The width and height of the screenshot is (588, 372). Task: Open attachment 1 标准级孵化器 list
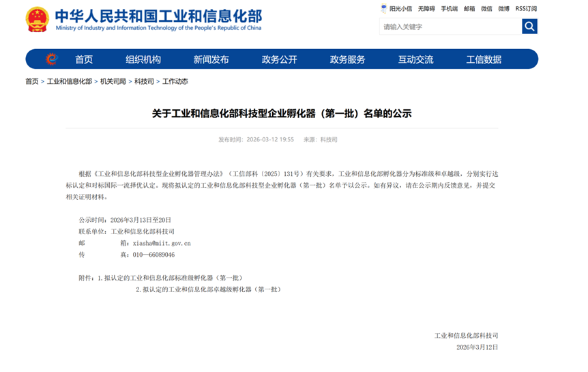coord(170,278)
